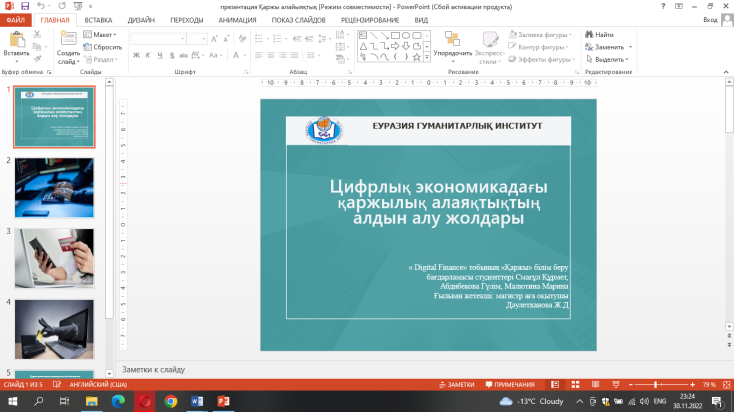Open PowerPoint from the Windows taskbar

(x=223, y=401)
